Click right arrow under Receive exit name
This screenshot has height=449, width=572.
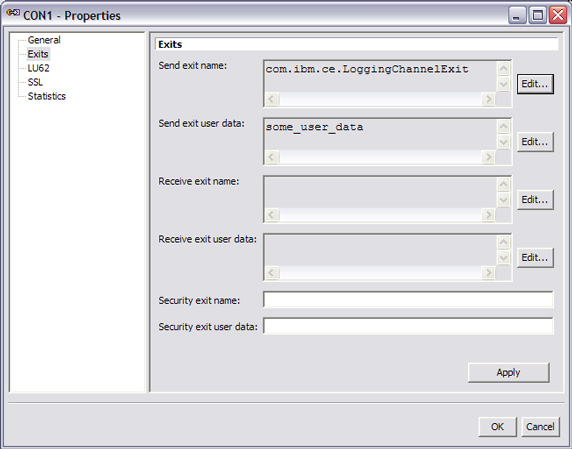tap(488, 215)
